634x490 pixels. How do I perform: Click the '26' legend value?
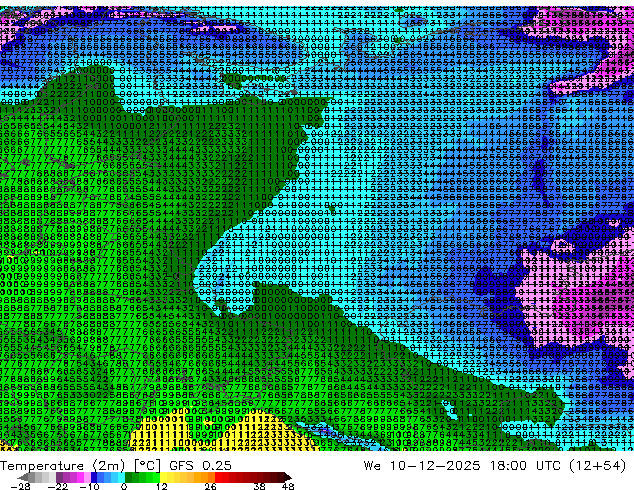point(210,486)
